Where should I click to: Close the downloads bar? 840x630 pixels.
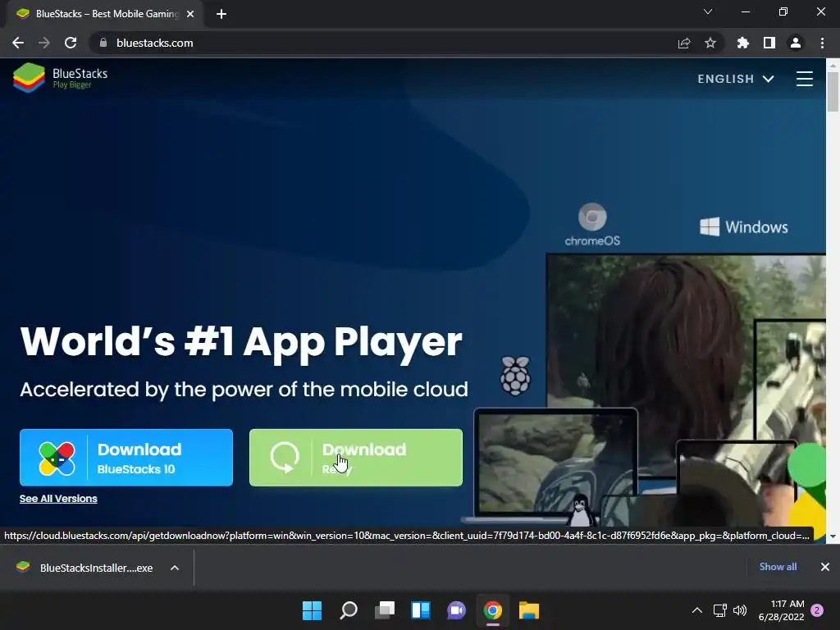825,567
